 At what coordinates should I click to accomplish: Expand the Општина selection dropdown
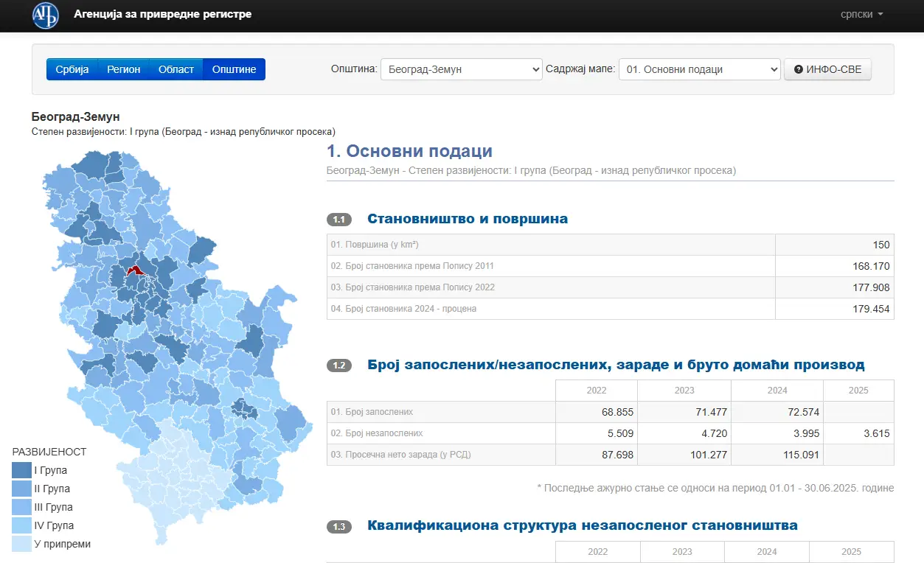[x=461, y=69]
